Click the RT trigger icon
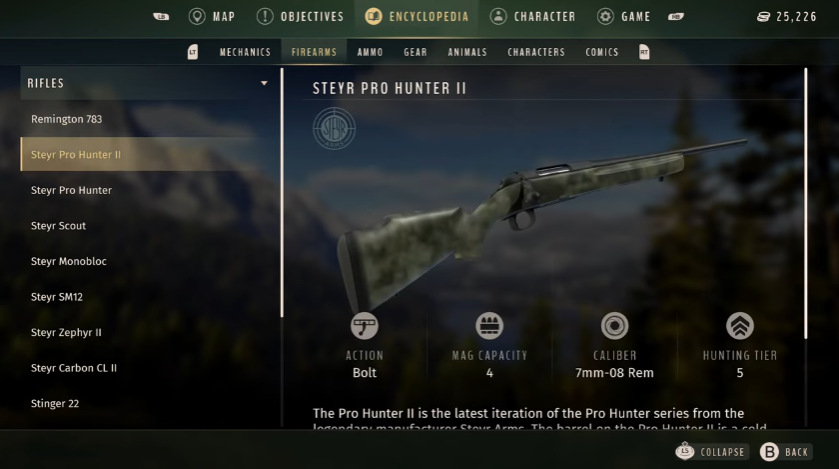The height and width of the screenshot is (469, 839). coord(644,52)
